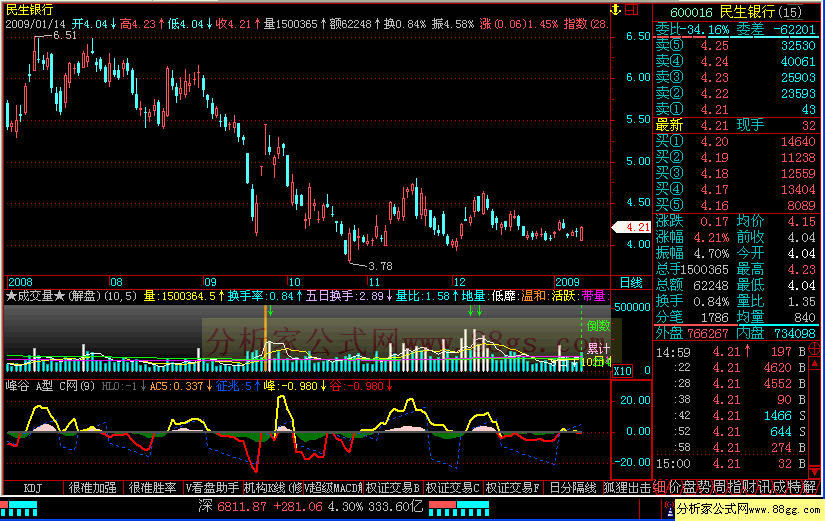Click the 卖① 4.21 order row
The height and width of the screenshot is (521, 825).
pos(736,109)
